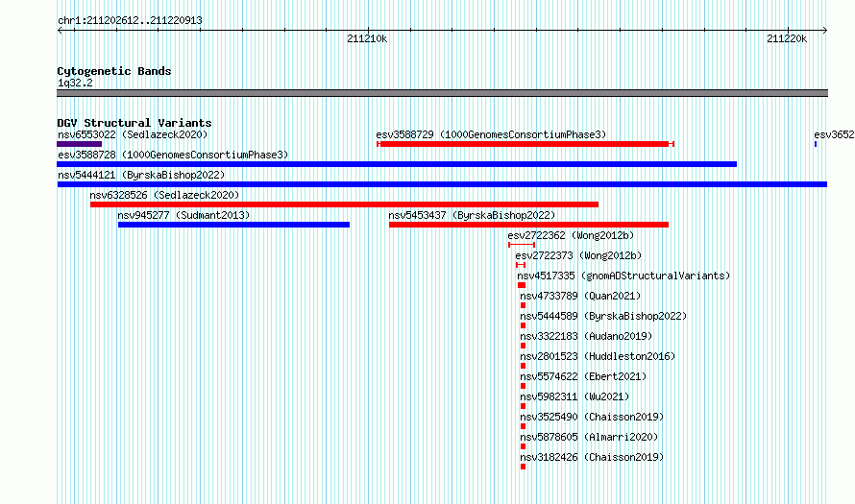Select the red nsv4517335 variant block

[x=522, y=285]
